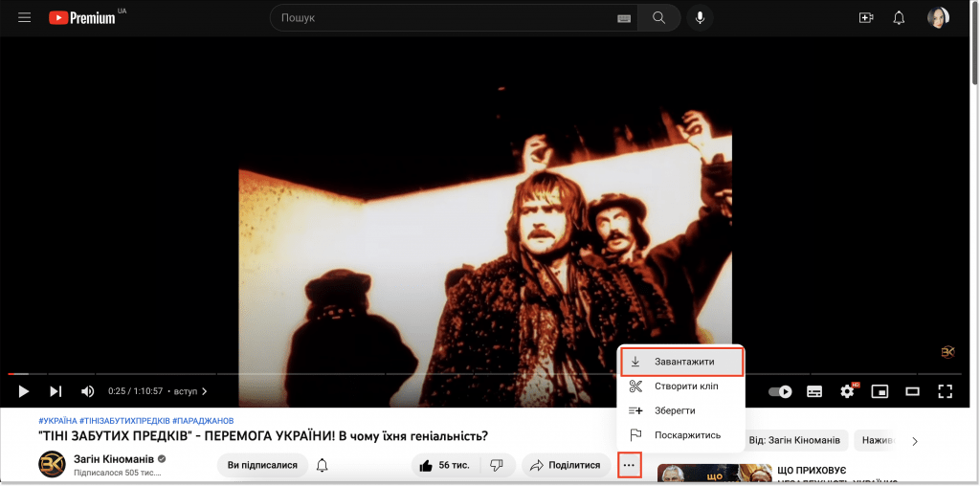Click the 0:25 / 1:10:57 time display
The height and width of the screenshot is (486, 980).
135,391
